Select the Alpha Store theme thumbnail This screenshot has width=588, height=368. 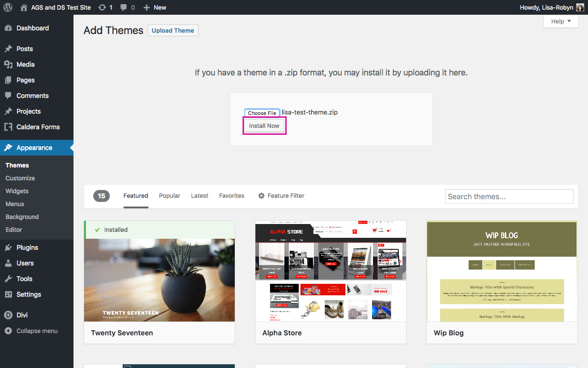click(331, 271)
